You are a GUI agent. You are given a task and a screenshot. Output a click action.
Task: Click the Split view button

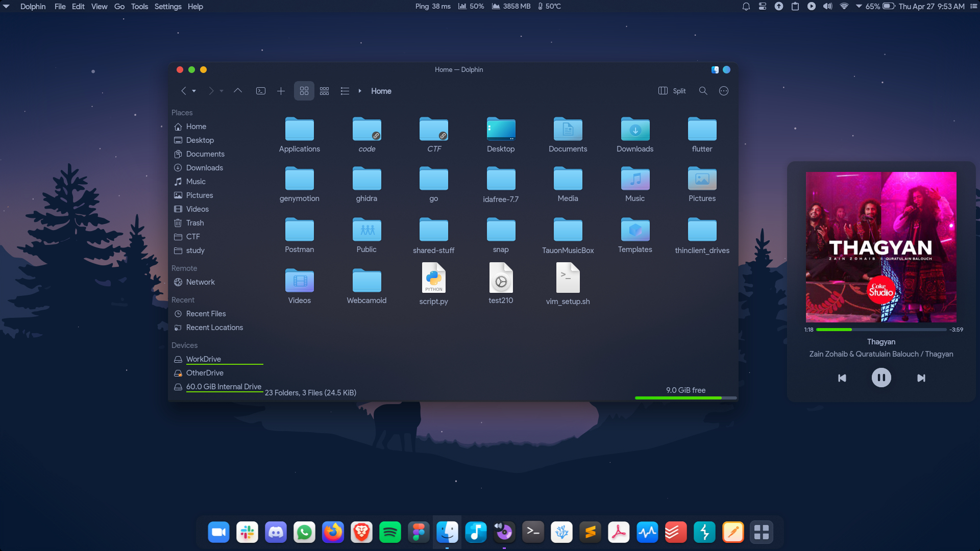coord(672,91)
